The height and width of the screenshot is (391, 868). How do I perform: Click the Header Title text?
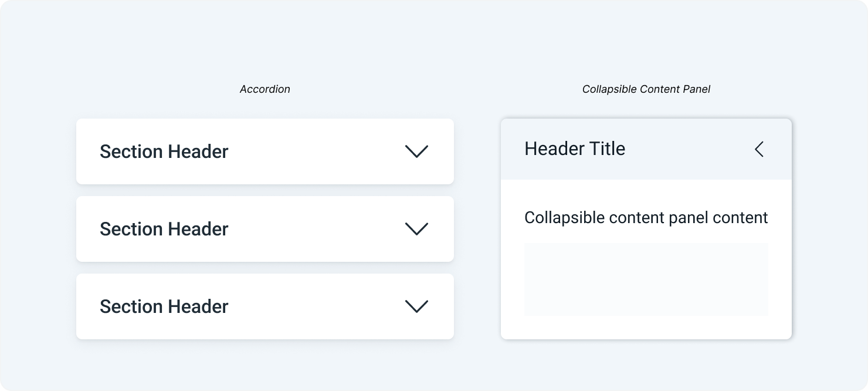575,149
